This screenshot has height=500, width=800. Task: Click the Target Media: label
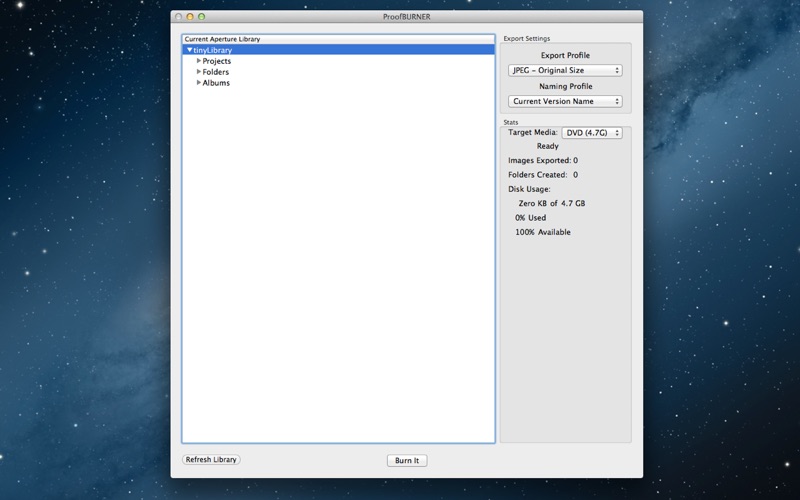click(x=533, y=132)
